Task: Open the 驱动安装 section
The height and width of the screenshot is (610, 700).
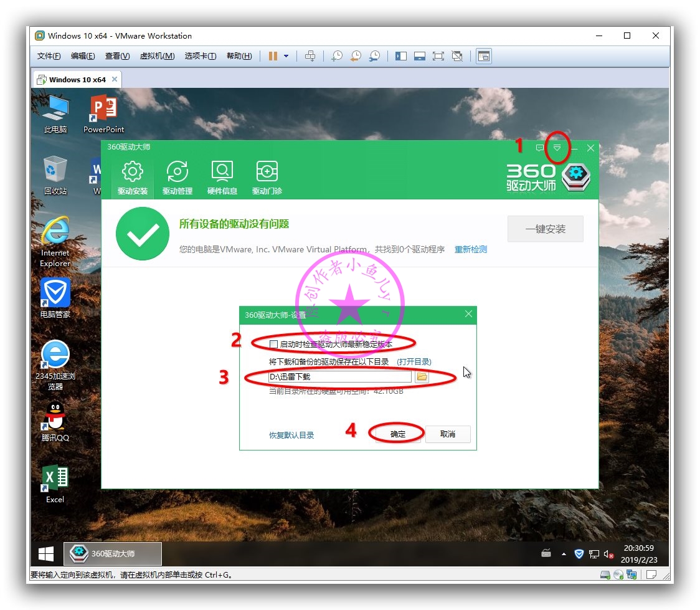Action: pos(133,178)
